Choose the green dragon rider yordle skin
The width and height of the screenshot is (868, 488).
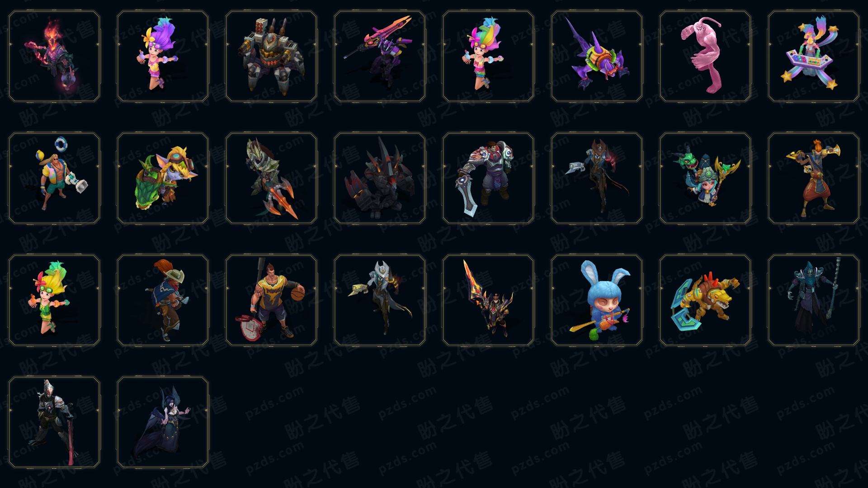coord(163,178)
